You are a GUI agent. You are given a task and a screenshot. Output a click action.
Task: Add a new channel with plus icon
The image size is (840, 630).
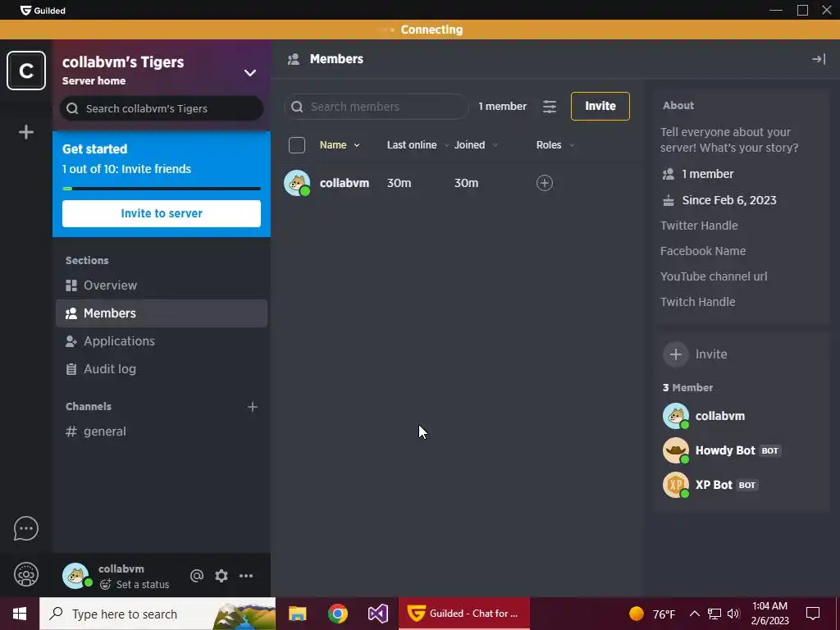click(253, 407)
